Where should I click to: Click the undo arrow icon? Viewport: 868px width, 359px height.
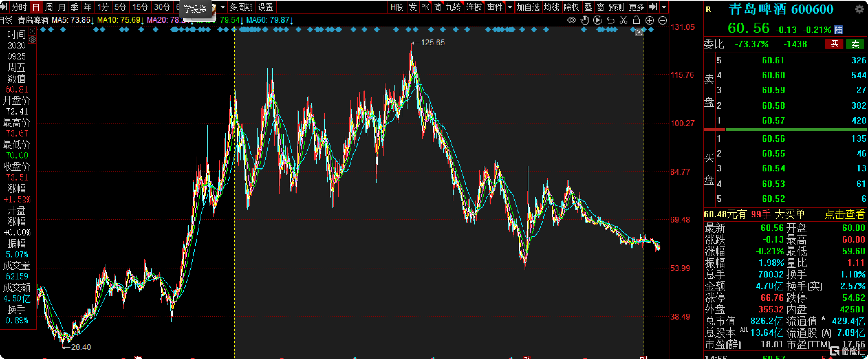[x=611, y=20]
